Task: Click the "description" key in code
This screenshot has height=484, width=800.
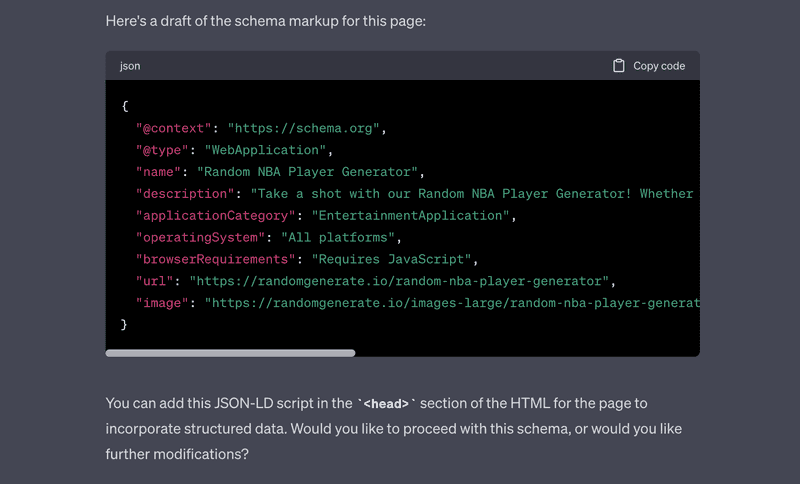Action: click(185, 194)
